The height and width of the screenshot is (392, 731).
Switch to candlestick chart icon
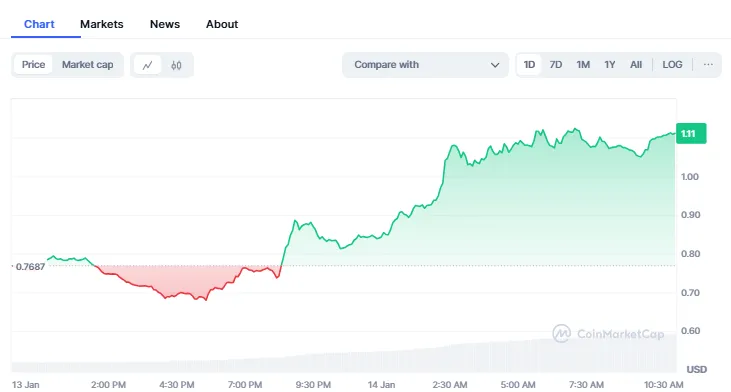(x=176, y=65)
